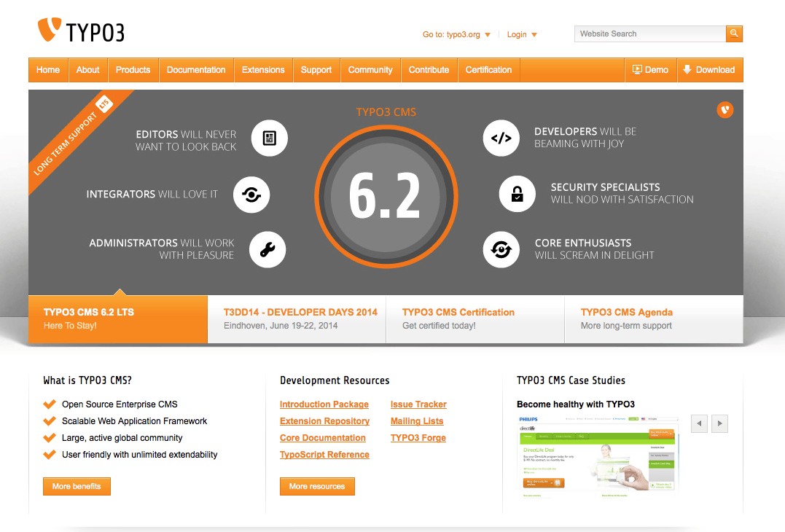Click the Demo monitor icon

click(x=637, y=69)
